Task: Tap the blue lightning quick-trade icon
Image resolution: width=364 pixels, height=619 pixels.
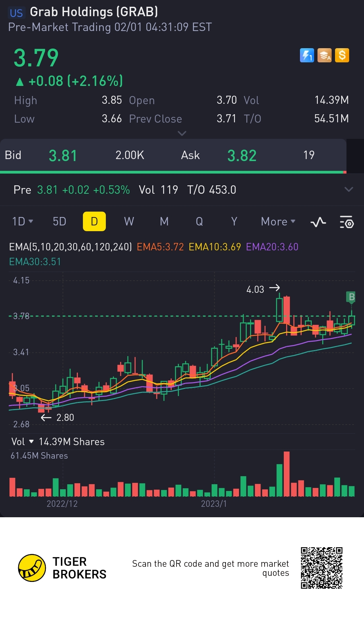Action: tap(307, 55)
